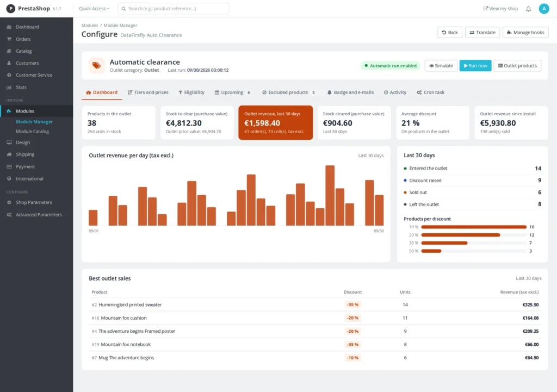Click the Back button
This screenshot has width=557, height=392.
(x=450, y=32)
